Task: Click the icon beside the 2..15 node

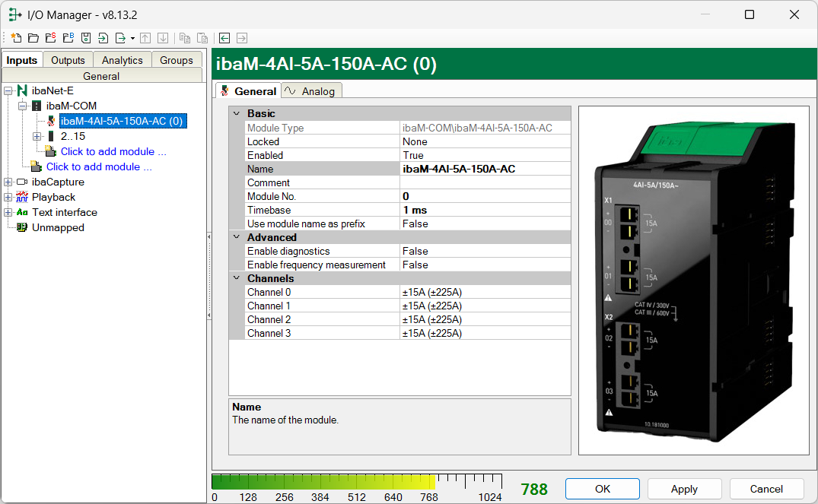Action: (51, 136)
